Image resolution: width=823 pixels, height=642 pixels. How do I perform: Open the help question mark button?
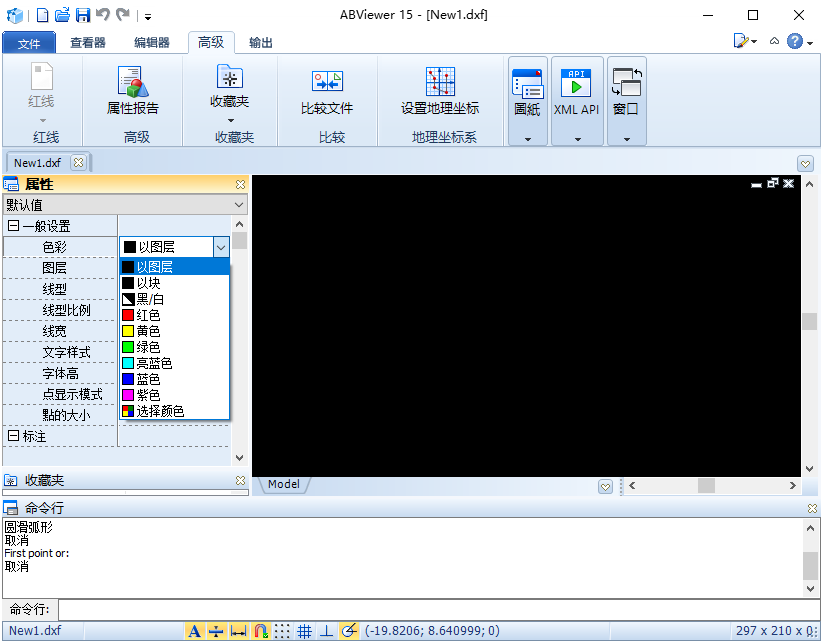click(795, 42)
